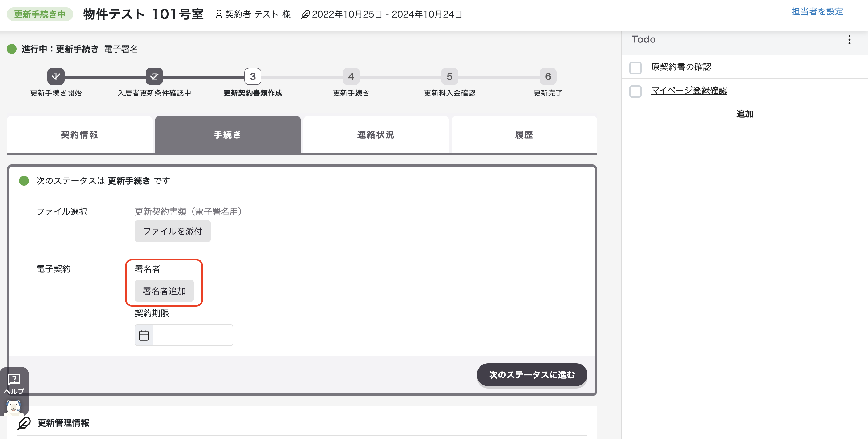Screen dimensions: 868x439
Task: Click the 更新管理情報 section heading
Action: click(x=63, y=423)
